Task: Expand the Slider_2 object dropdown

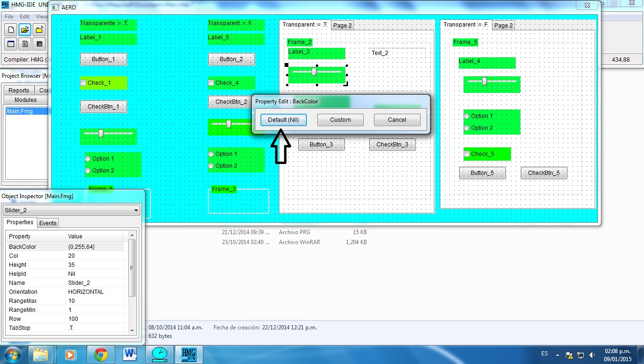Action: point(136,210)
